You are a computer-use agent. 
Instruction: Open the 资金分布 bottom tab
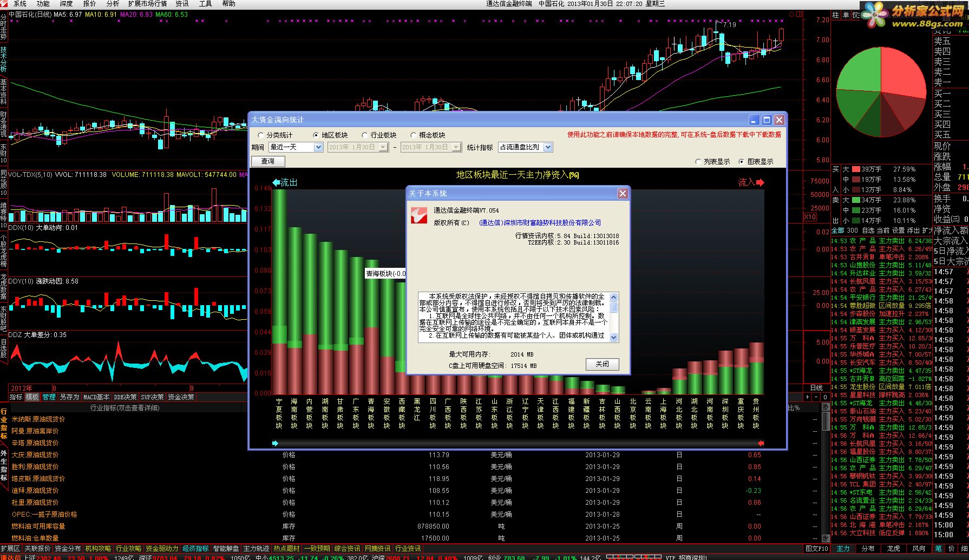68,549
